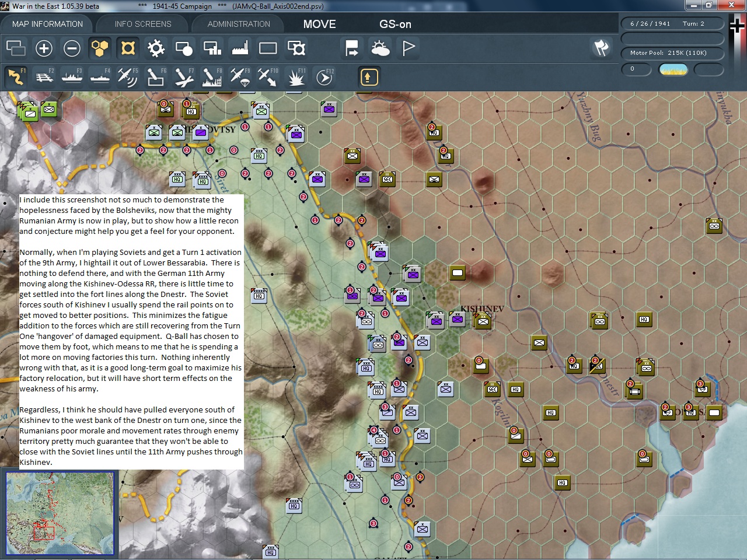747x560 pixels.
Task: Click the KISHINEV city label on map
Action: pyautogui.click(x=482, y=309)
